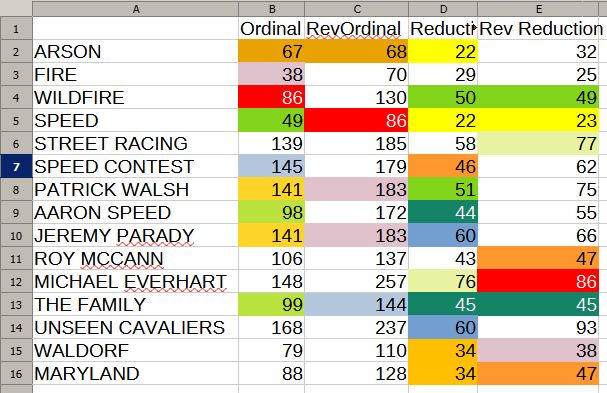This screenshot has width=607, height=393.
Task: Click the RevOrdinal header cell
Action: point(357,29)
